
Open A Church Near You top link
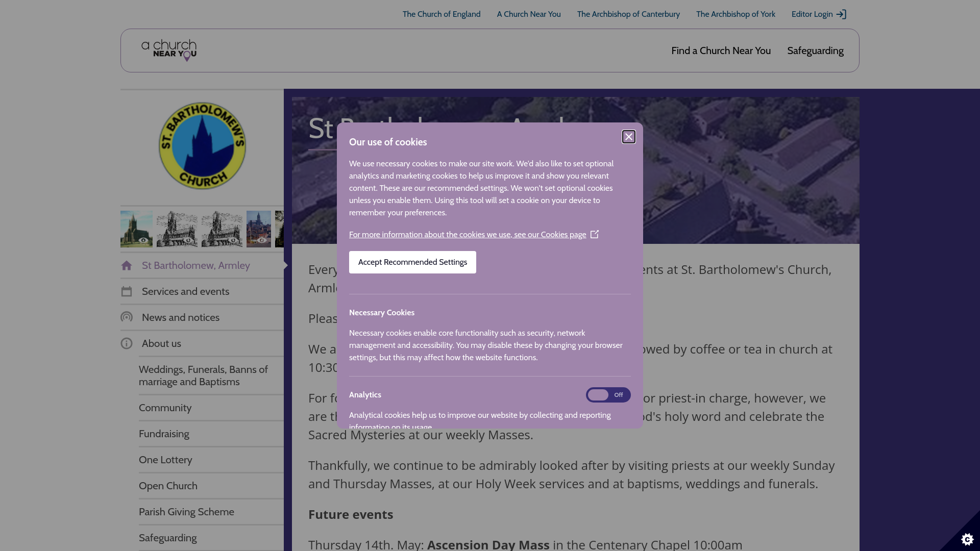click(529, 14)
